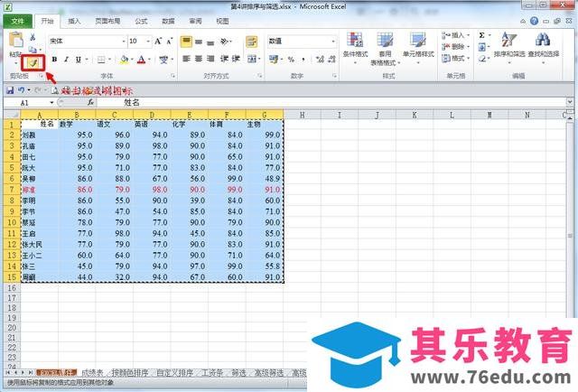Click the Comma Style icon

pos(303,59)
